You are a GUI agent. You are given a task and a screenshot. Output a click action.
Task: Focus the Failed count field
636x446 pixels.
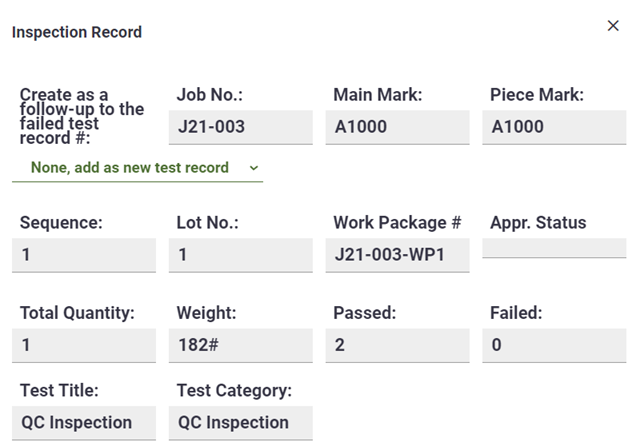coord(553,345)
